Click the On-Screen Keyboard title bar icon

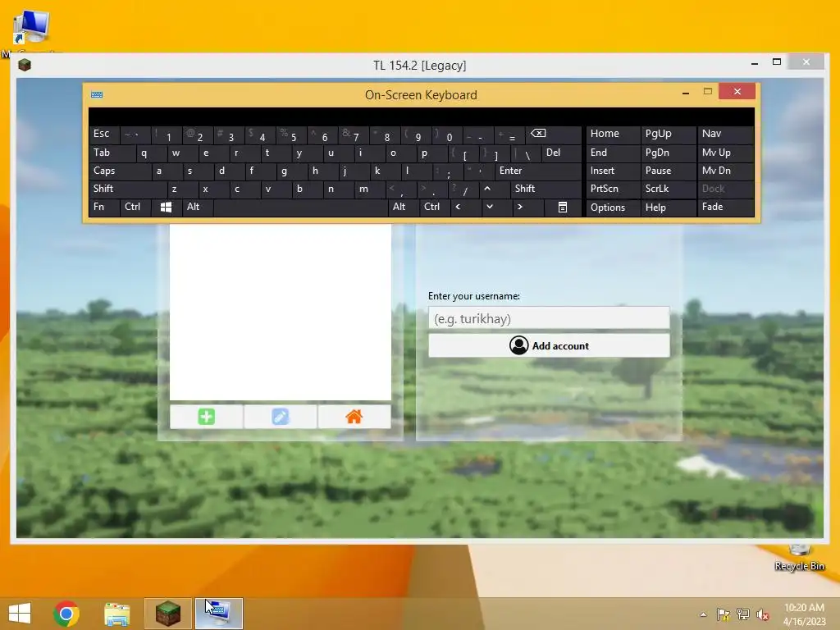tap(97, 95)
